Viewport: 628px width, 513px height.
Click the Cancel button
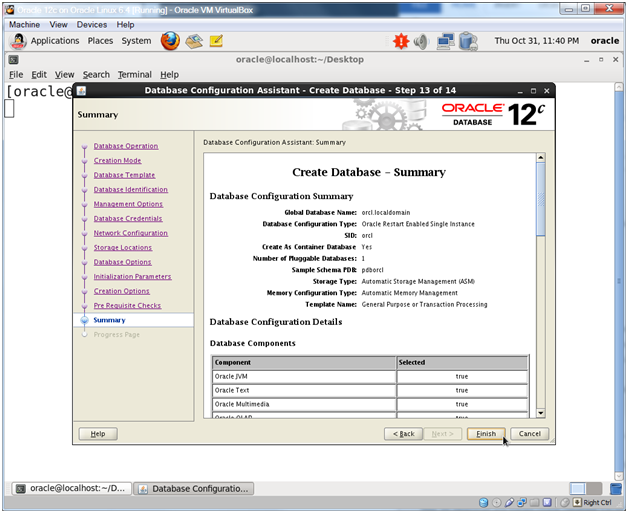click(529, 434)
